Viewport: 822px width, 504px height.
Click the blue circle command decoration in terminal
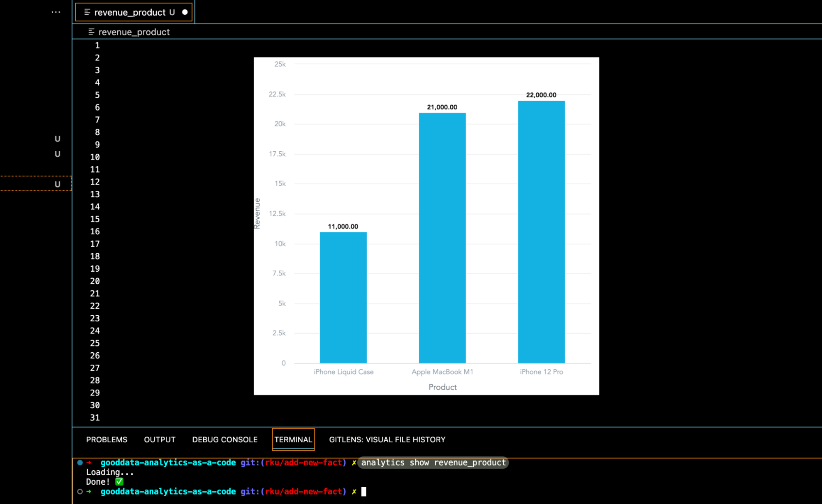pyautogui.click(x=80, y=462)
